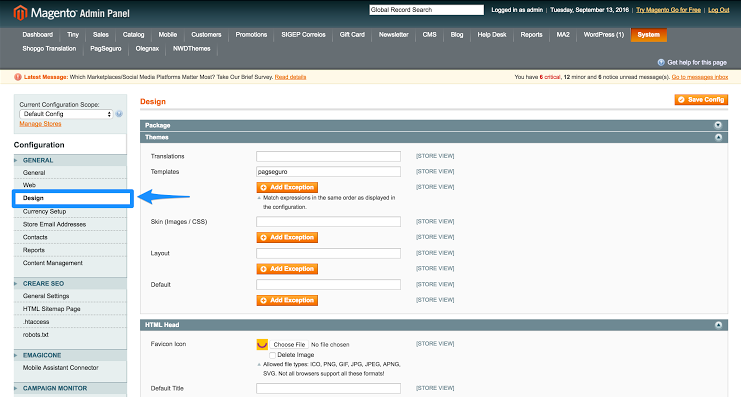Click the Global Record Search field
This screenshot has height=397, width=741.
[x=427, y=10]
